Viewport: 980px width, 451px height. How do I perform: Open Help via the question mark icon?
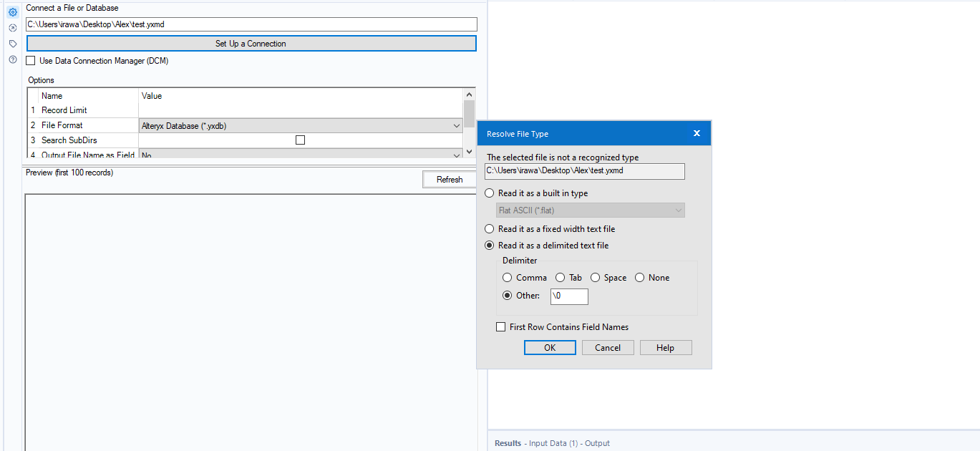tap(11, 59)
